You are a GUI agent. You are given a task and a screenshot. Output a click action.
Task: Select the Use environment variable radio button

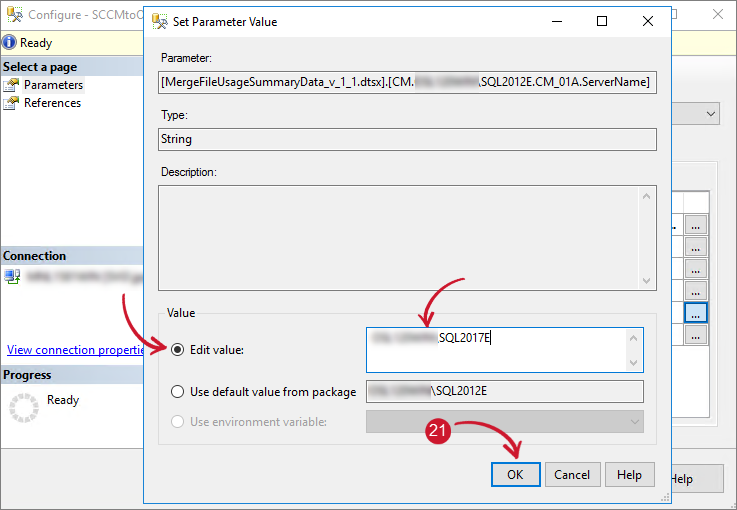(177, 422)
